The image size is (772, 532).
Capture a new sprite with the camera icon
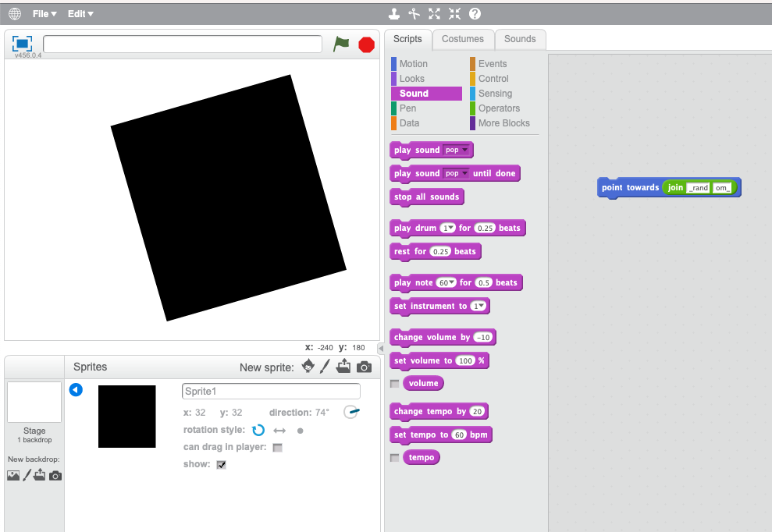coord(362,366)
